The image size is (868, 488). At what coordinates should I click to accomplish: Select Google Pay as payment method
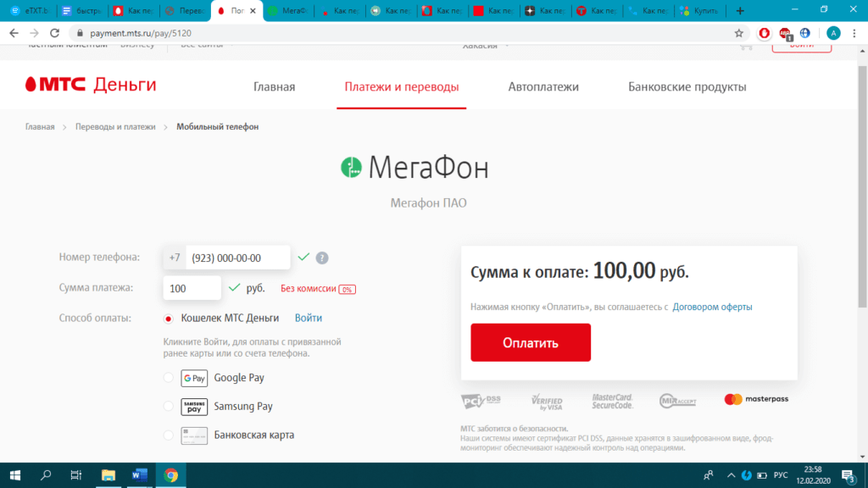pyautogui.click(x=168, y=378)
